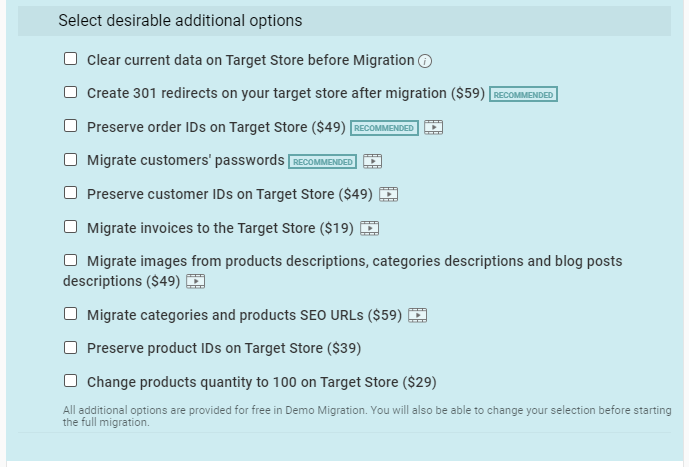Click RECOMMENDED badge beside Preserve order IDs
This screenshot has width=689, height=467.
pos(384,128)
